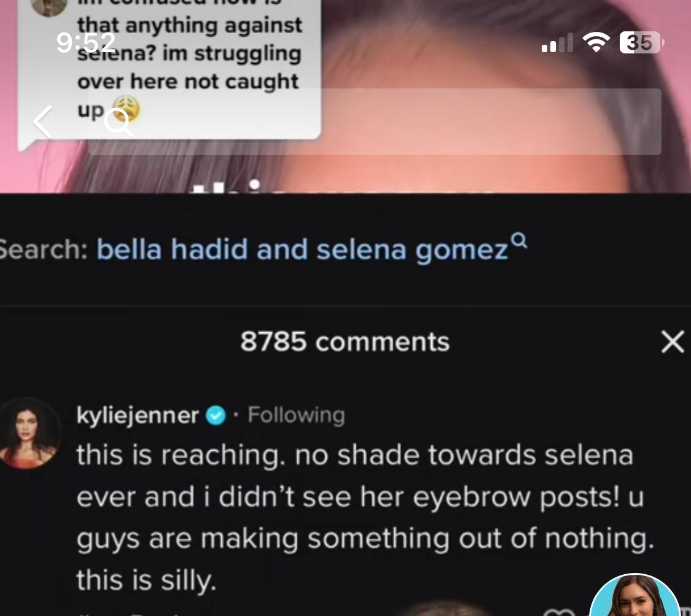Tap the blue verified checkmark badge
Viewport: 691px width, 616px height.
216,416
